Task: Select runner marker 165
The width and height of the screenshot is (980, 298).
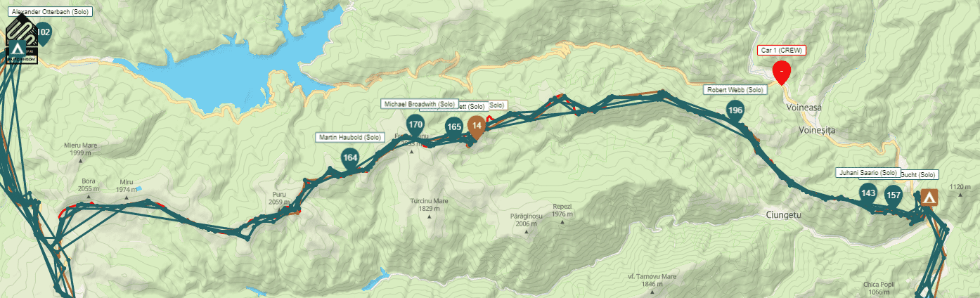Action: point(454,127)
